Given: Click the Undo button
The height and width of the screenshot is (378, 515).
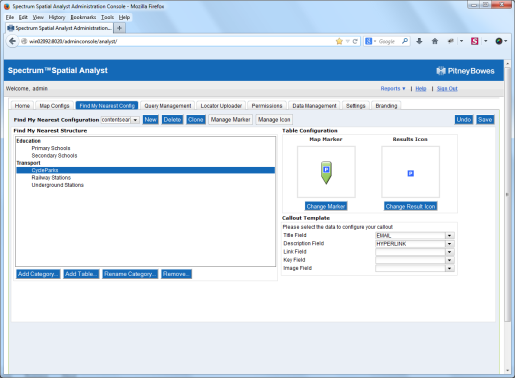Looking at the screenshot, I should pos(464,120).
